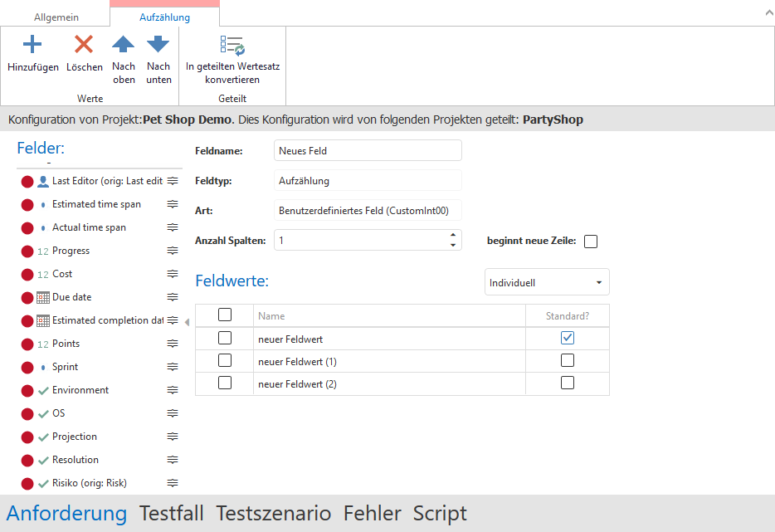Collapse the ribbon with top-right chevron
This screenshot has width=775, height=532.
(x=763, y=13)
